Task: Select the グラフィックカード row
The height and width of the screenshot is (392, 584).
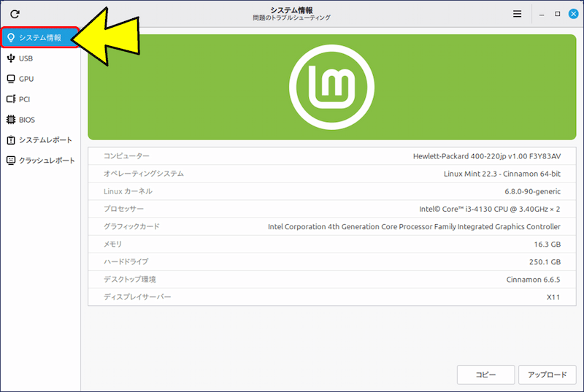Action: pos(331,226)
